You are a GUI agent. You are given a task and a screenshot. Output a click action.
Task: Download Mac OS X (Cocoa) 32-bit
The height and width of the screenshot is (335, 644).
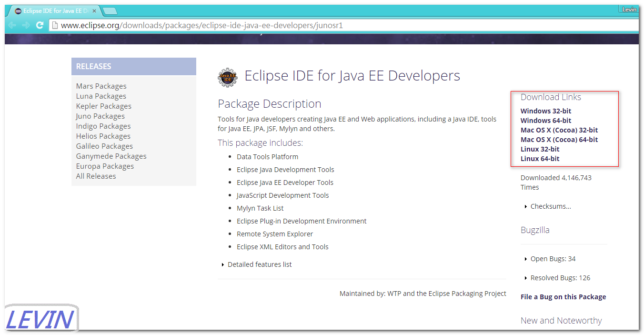point(559,130)
